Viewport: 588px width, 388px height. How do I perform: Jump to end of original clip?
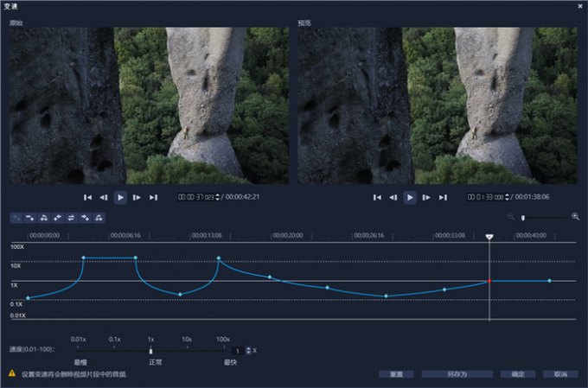[x=154, y=197]
